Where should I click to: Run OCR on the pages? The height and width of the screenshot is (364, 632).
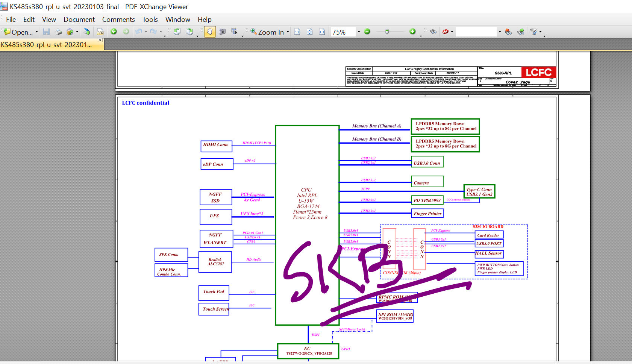point(100,32)
